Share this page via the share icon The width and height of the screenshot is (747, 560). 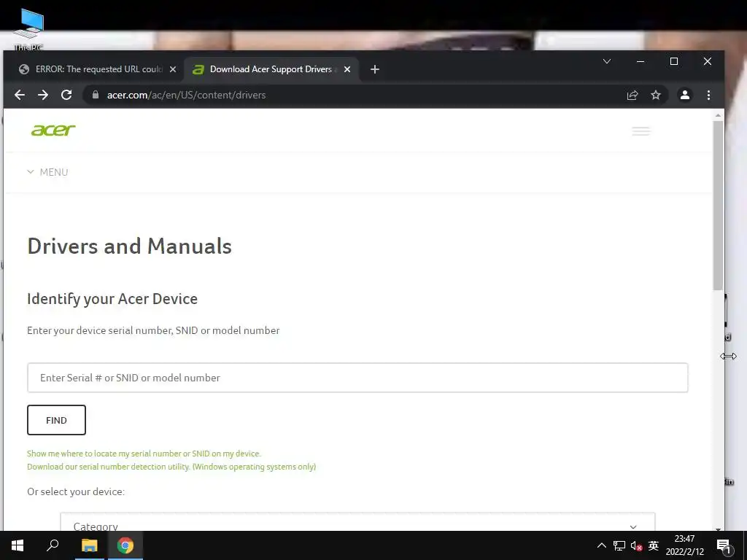coord(632,95)
